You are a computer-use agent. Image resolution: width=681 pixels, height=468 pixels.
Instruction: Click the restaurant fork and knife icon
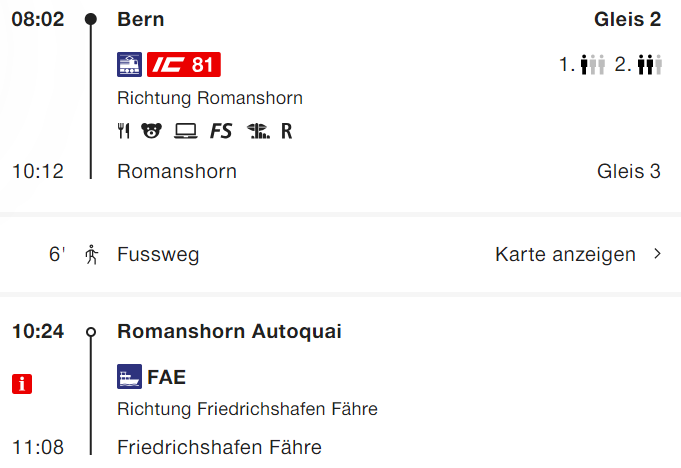124,131
